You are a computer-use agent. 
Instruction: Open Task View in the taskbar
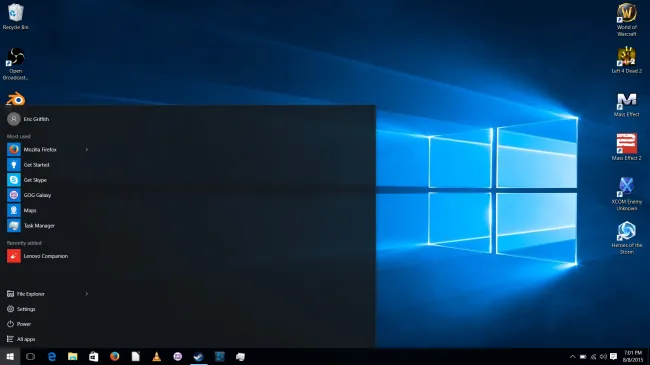[x=30, y=357]
